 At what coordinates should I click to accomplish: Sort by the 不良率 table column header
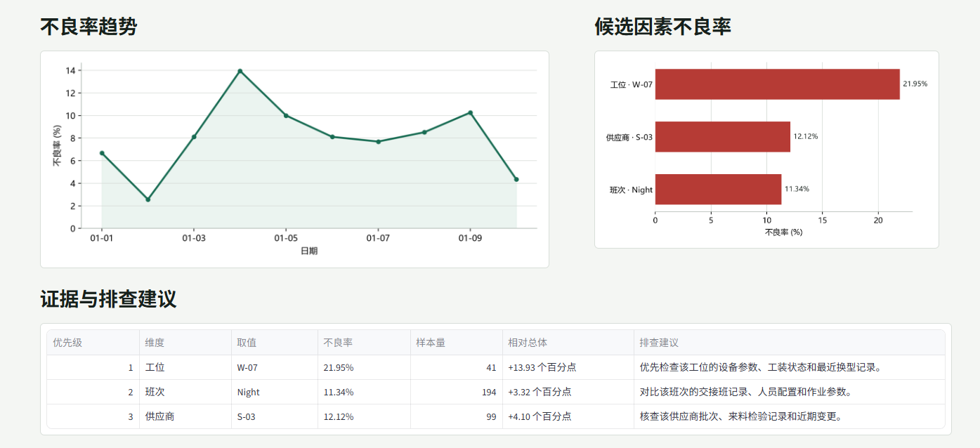(364, 343)
